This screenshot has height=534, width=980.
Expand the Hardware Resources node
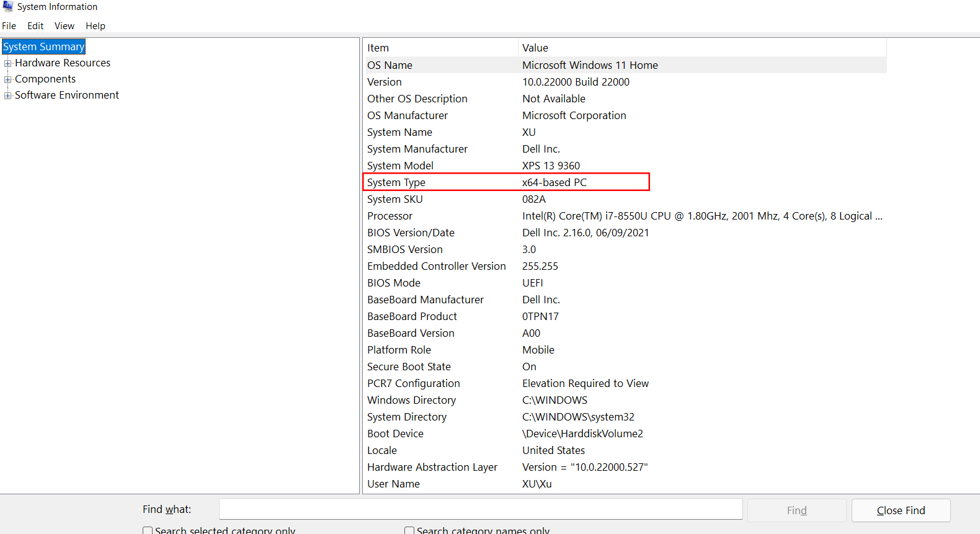pyautogui.click(x=8, y=63)
